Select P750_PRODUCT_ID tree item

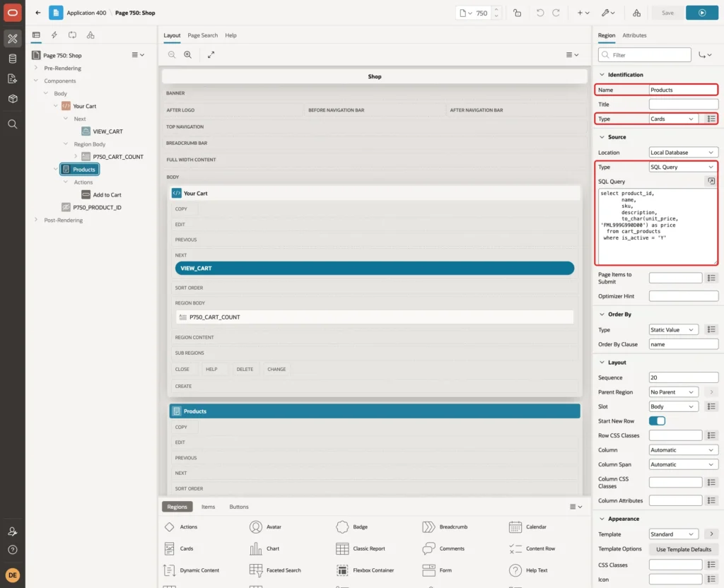coord(97,208)
